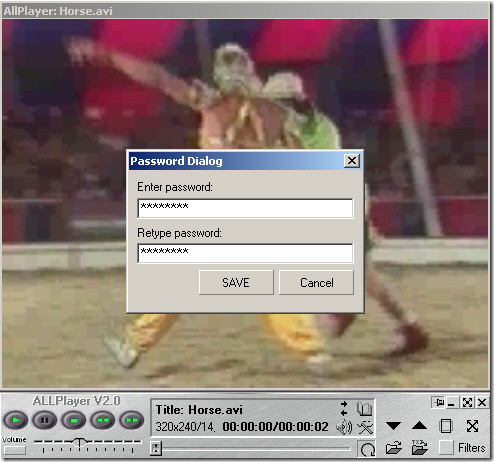Enable the Filters checkbox
Image resolution: width=494 pixels, height=462 pixels.
pos(446,448)
